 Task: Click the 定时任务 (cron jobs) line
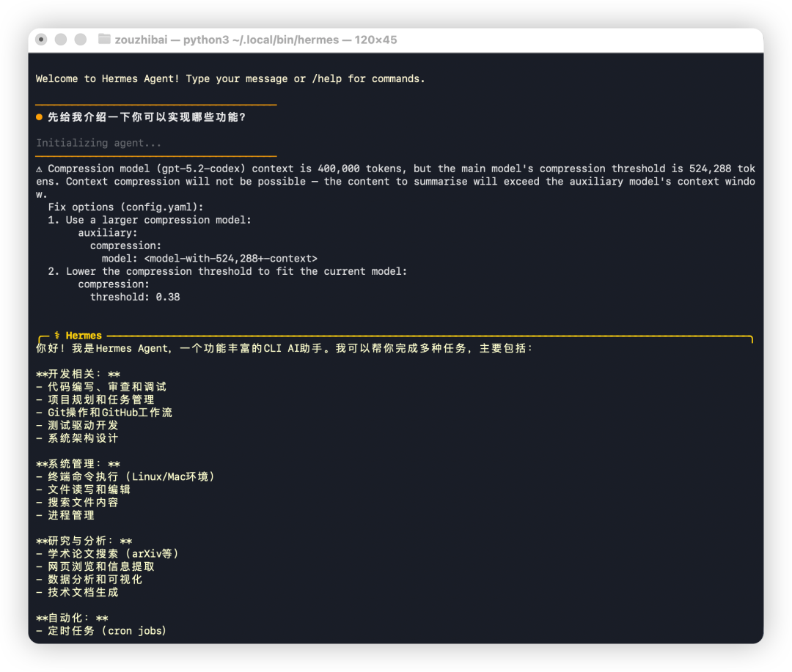point(103,630)
